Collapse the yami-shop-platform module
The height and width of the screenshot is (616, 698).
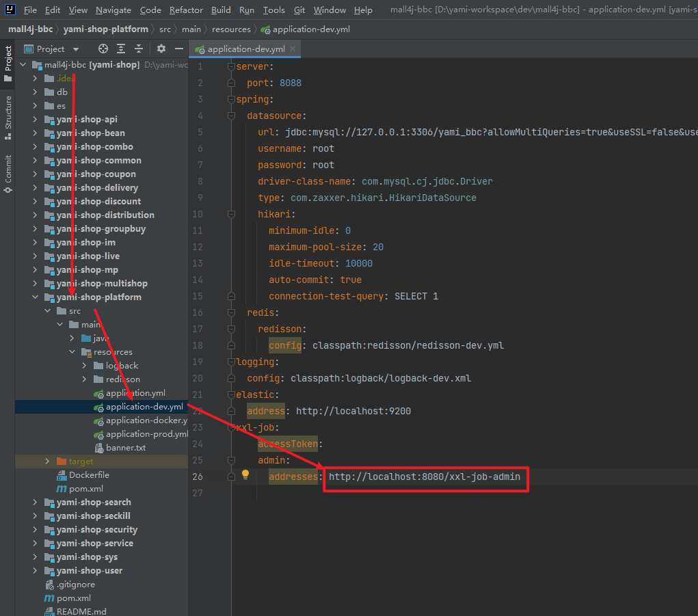[36, 297]
